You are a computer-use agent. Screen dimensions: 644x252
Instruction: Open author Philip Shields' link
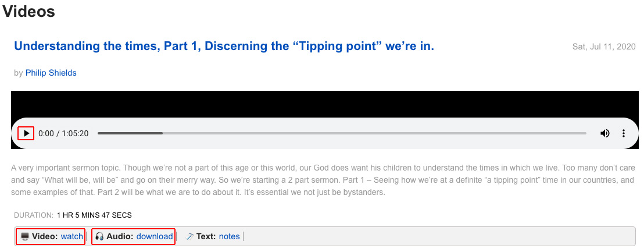coord(51,73)
